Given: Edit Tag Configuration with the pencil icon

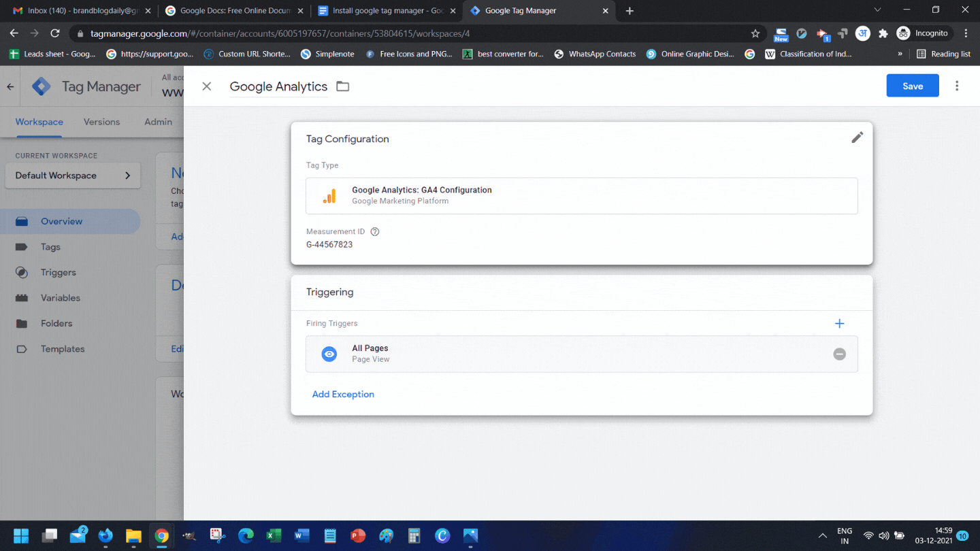Looking at the screenshot, I should tap(857, 137).
